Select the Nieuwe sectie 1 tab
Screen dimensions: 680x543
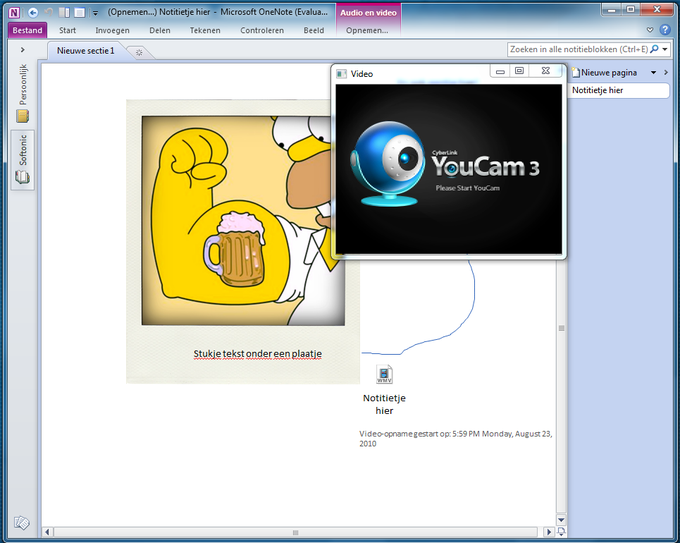[85, 51]
